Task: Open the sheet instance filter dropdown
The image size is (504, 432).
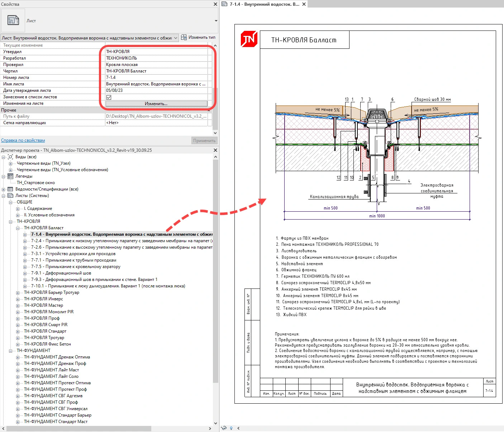Action: click(176, 38)
